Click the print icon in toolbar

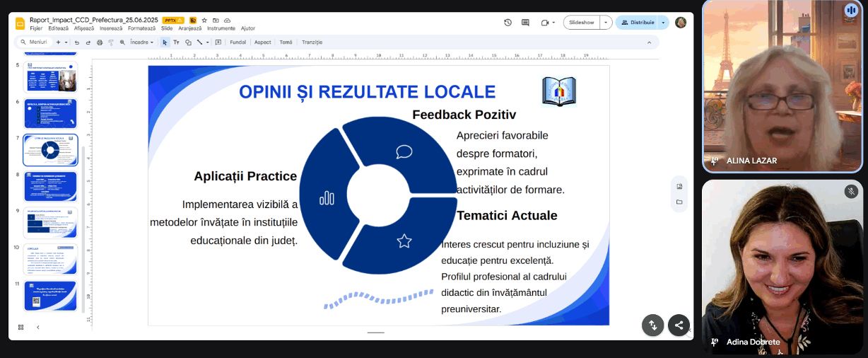click(100, 42)
